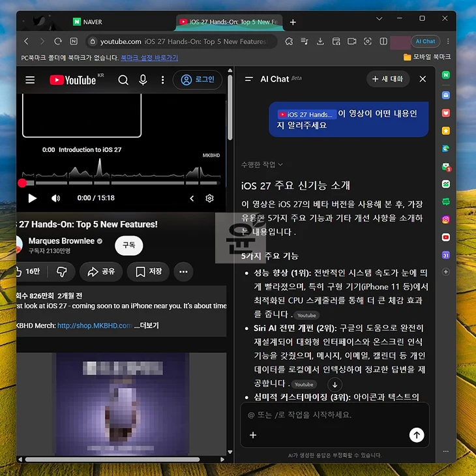476x476 pixels.
Task: Toggle split view toolbar icon
Action: tap(383, 41)
